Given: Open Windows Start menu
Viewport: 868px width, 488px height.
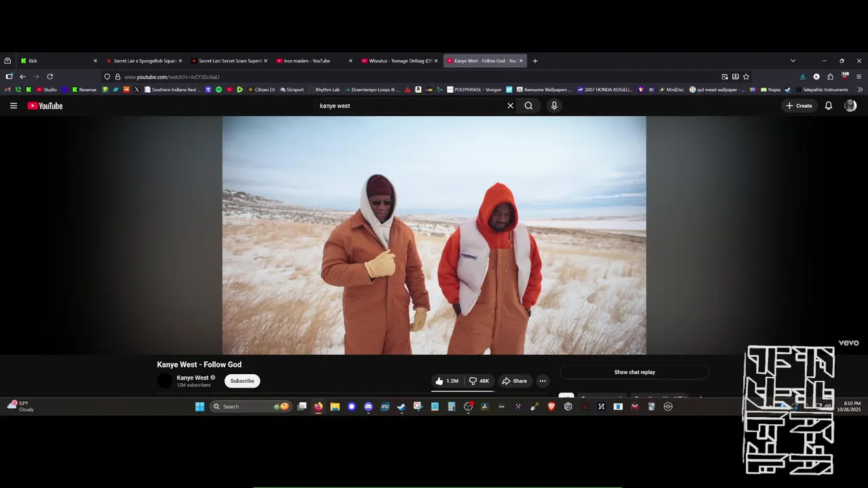Looking at the screenshot, I should point(200,407).
